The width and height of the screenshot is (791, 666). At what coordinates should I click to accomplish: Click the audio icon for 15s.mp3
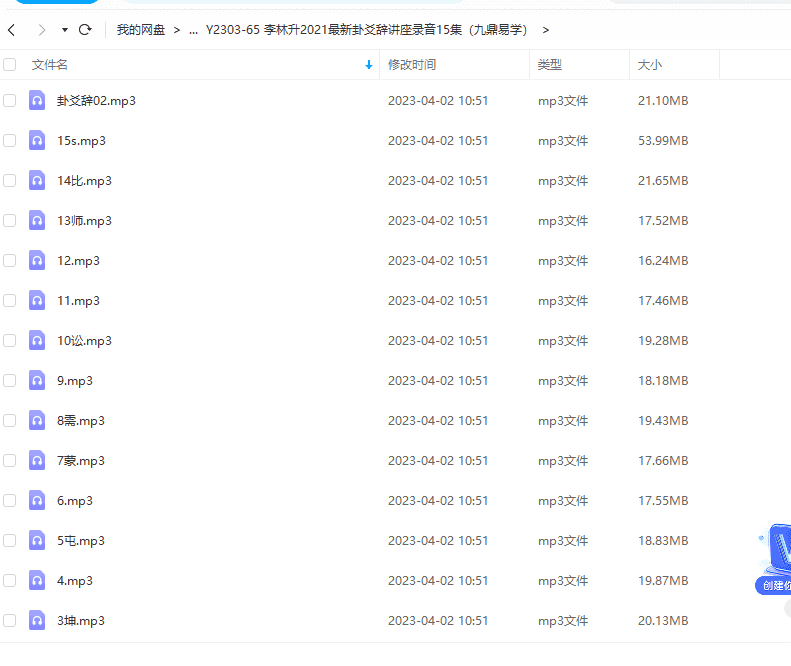click(37, 141)
